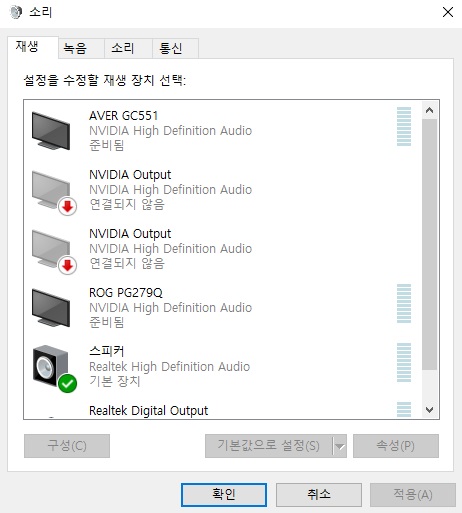Close the 소리 dialog window
The width and height of the screenshot is (462, 513).
point(448,12)
